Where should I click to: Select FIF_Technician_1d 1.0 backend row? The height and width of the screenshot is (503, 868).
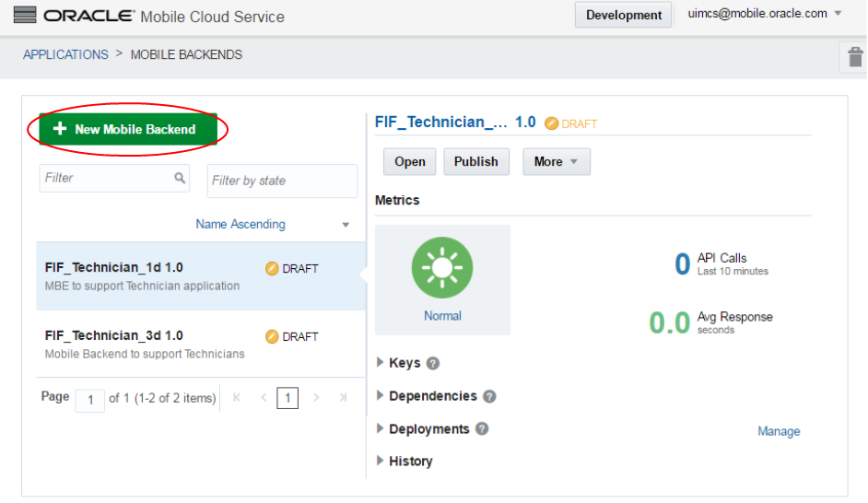click(x=200, y=276)
